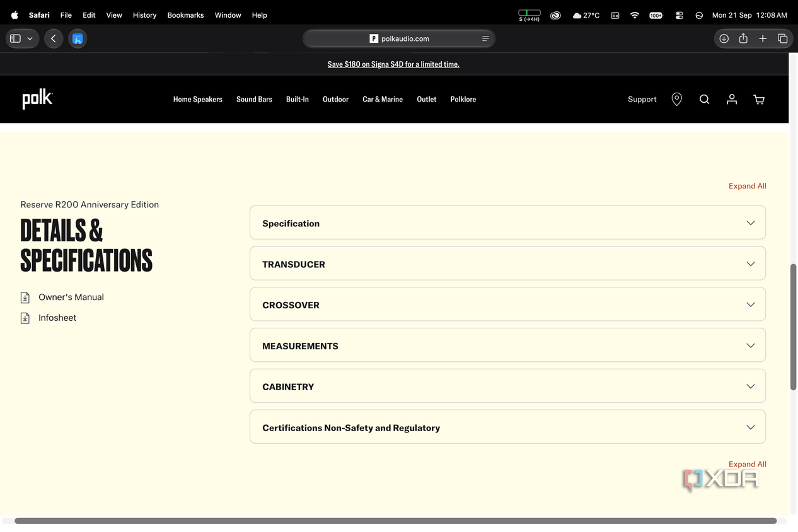Open Polklore navigation item
The width and height of the screenshot is (798, 532).
click(463, 99)
